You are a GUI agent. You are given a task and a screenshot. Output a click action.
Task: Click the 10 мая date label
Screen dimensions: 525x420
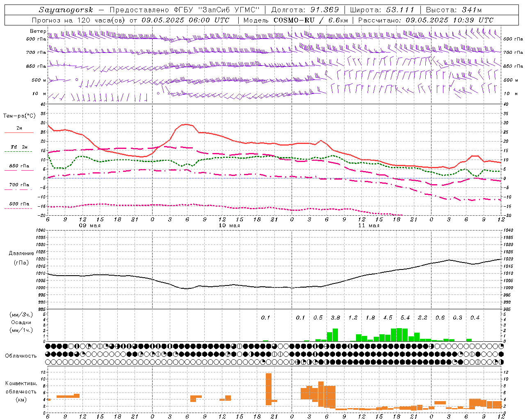[229, 226]
